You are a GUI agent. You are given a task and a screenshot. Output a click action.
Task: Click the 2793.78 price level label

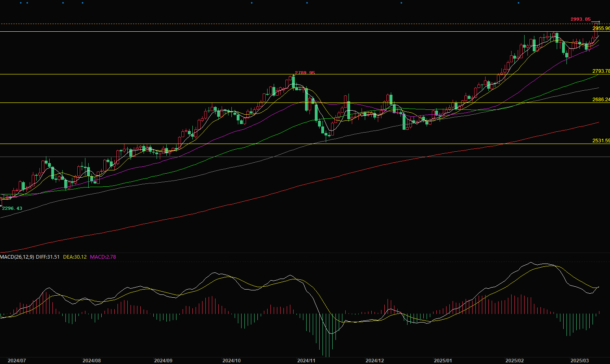click(601, 71)
